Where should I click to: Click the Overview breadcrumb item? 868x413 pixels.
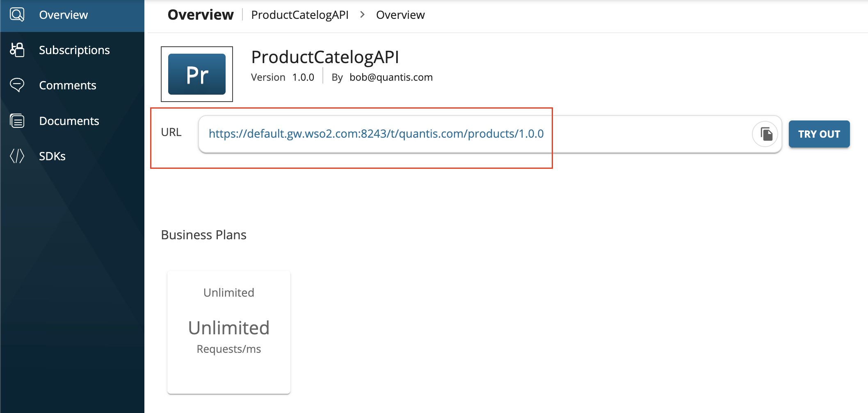[x=400, y=15]
